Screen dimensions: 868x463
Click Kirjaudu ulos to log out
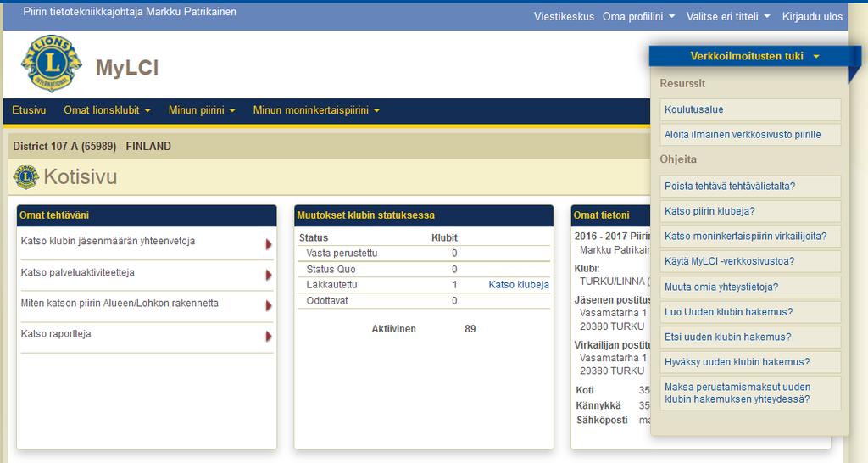(x=812, y=17)
